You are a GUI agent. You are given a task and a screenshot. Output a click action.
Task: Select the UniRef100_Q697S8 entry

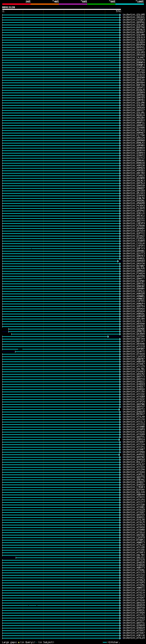click(x=134, y=608)
